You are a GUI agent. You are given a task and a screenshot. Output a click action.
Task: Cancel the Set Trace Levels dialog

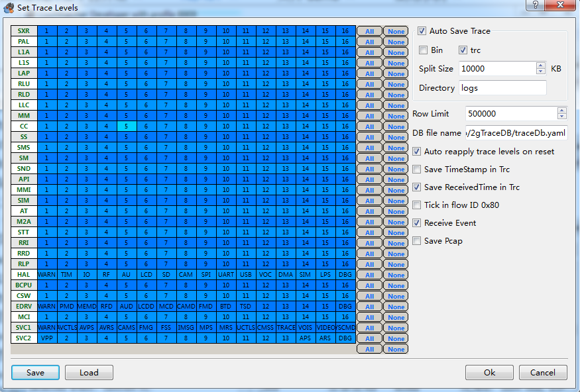(x=543, y=372)
